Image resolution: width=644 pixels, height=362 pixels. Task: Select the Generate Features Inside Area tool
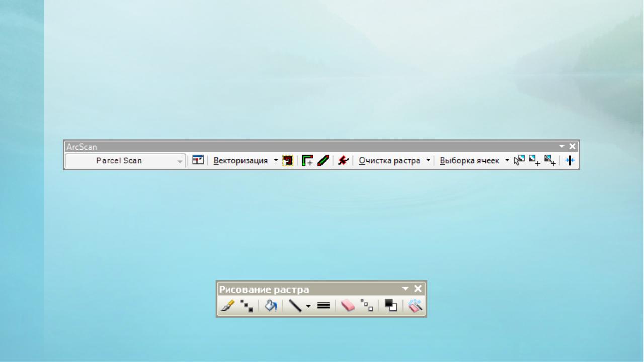click(307, 161)
